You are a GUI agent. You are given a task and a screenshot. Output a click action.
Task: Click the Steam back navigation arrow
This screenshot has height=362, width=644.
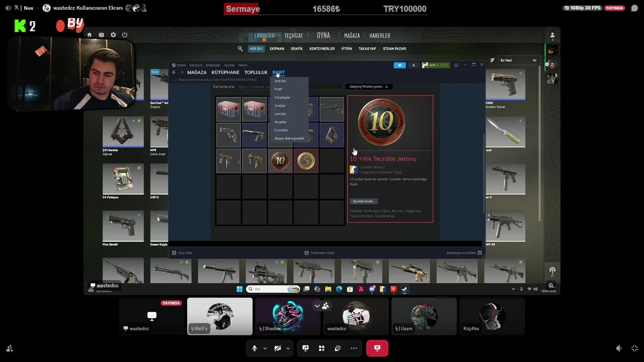point(174,72)
